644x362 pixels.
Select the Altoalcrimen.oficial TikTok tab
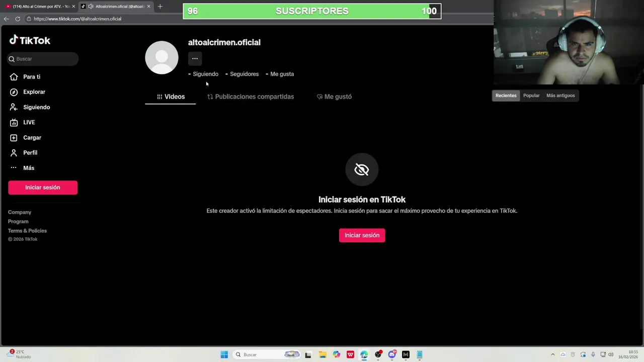(x=116, y=7)
